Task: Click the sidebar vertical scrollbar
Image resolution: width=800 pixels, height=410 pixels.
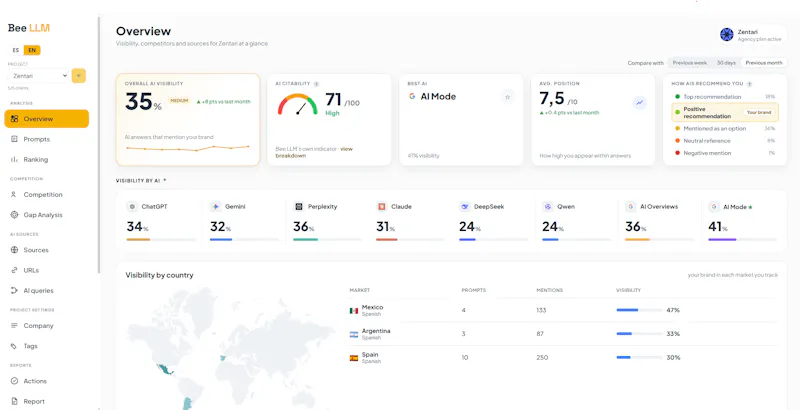Action: (98, 145)
